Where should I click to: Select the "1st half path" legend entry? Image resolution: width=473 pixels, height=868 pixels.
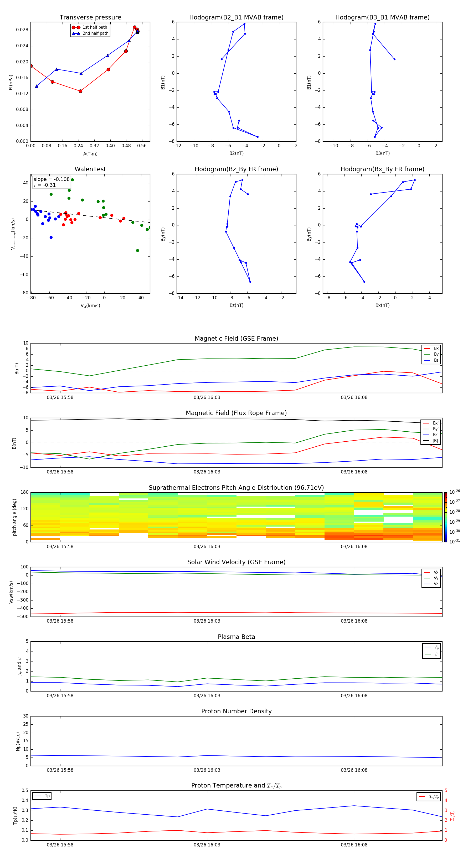click(x=90, y=27)
